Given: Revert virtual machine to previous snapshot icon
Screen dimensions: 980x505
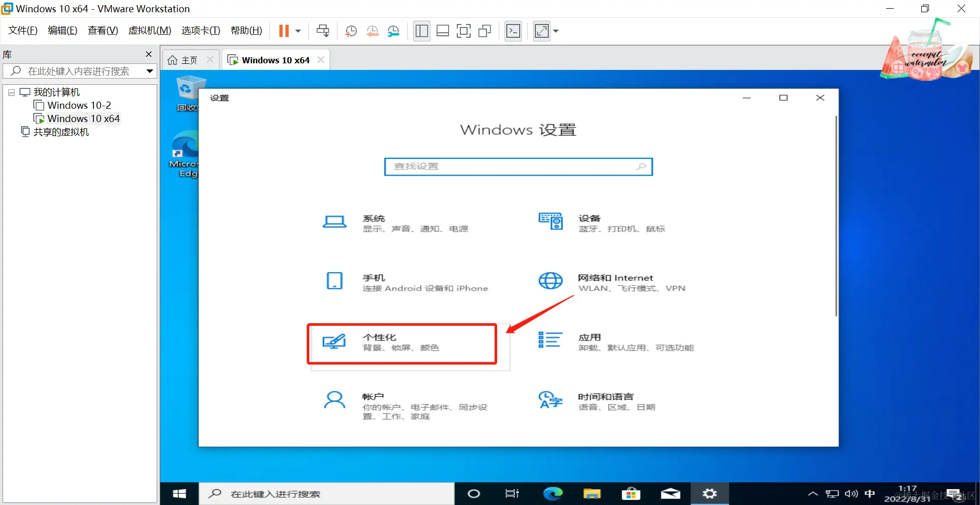Looking at the screenshot, I should 372,31.
